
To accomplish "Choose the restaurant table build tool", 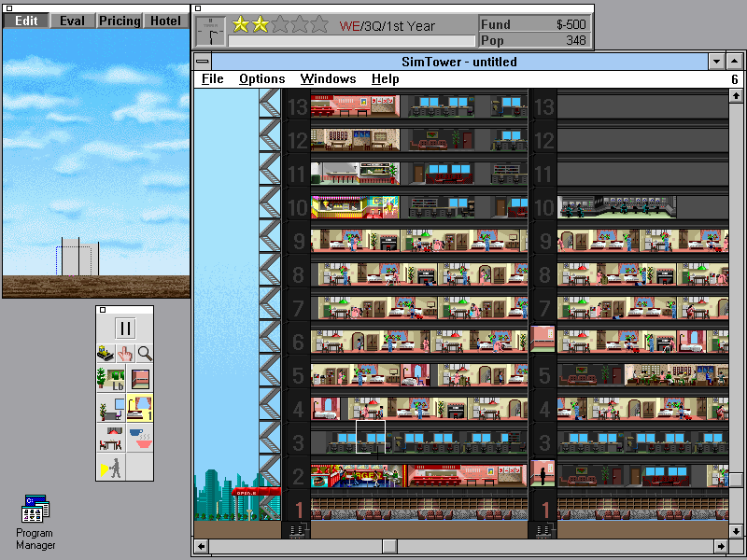I will pos(110,438).
